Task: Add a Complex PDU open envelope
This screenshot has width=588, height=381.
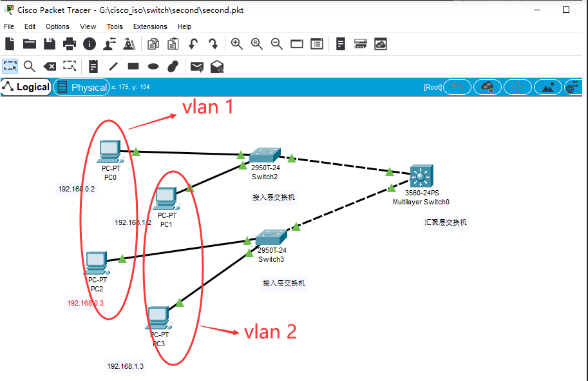Action: point(217,66)
